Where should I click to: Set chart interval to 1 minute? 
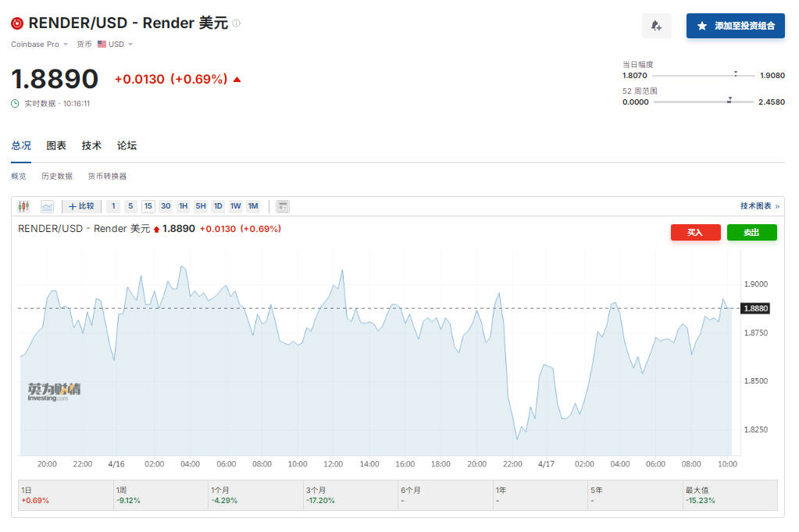tap(113, 206)
